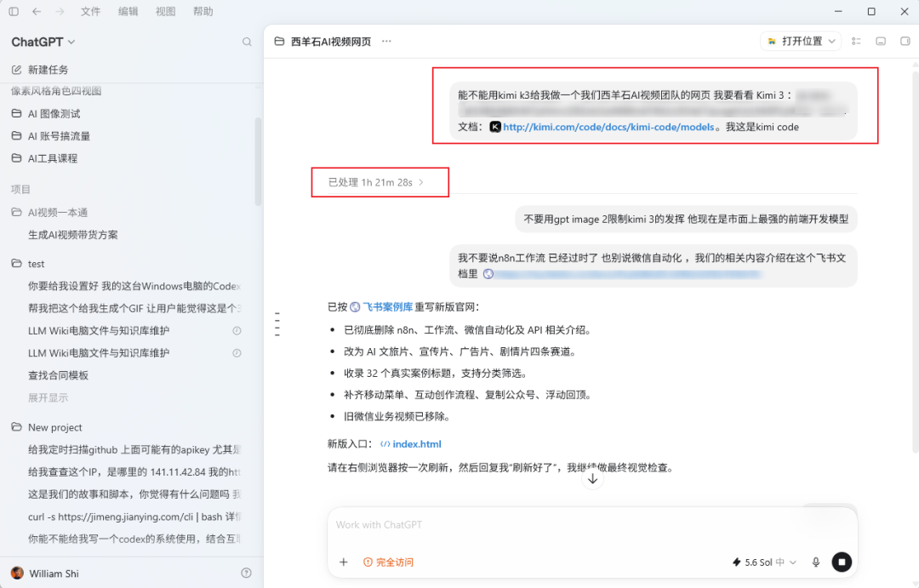Image resolution: width=919 pixels, height=588 pixels.
Task: Open the kimi.com/code/docs link
Action: tap(608, 127)
